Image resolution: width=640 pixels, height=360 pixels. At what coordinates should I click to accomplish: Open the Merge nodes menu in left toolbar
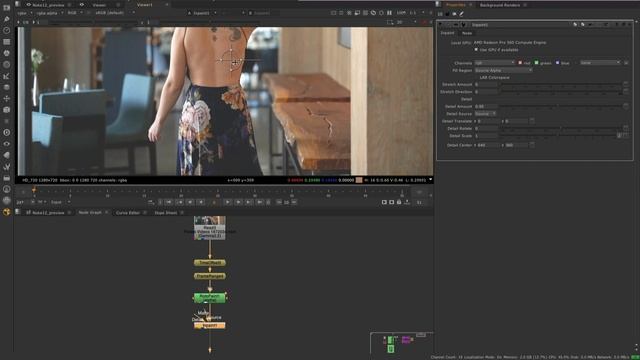[7, 87]
